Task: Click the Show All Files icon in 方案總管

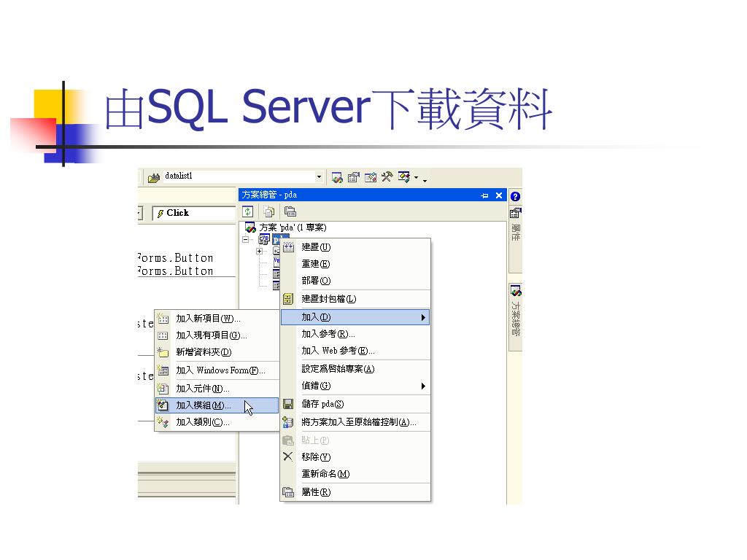Action: click(269, 211)
